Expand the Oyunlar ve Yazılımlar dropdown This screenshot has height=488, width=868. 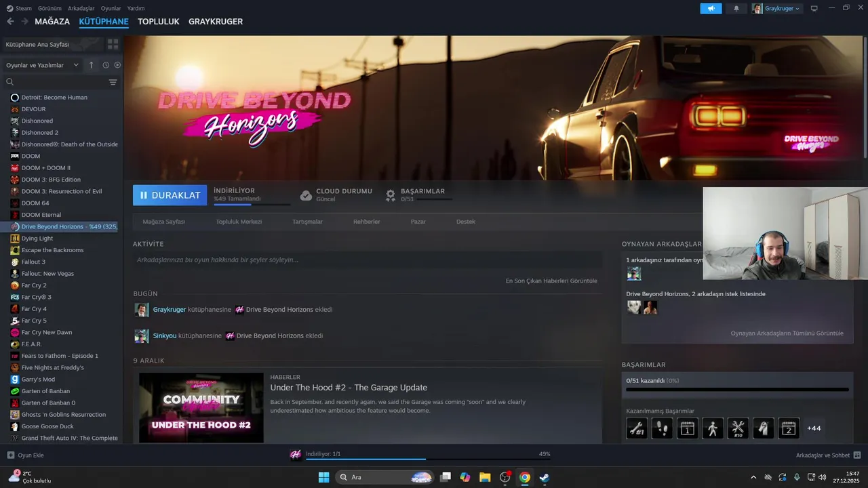pos(42,65)
